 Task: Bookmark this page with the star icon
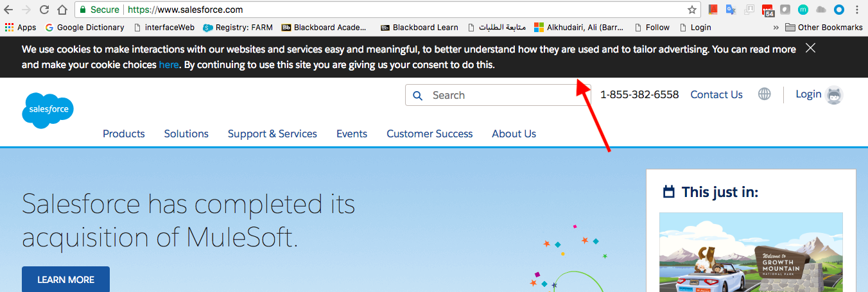click(x=692, y=10)
